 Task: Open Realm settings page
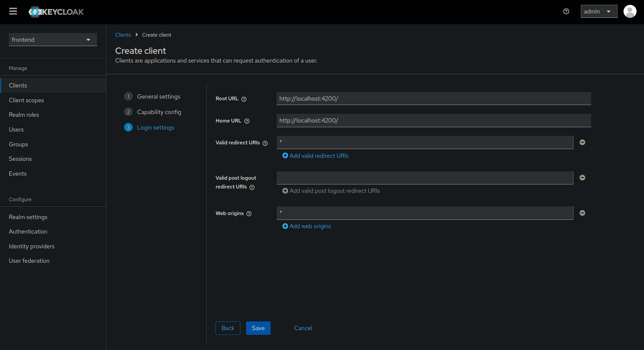[x=53, y=217]
